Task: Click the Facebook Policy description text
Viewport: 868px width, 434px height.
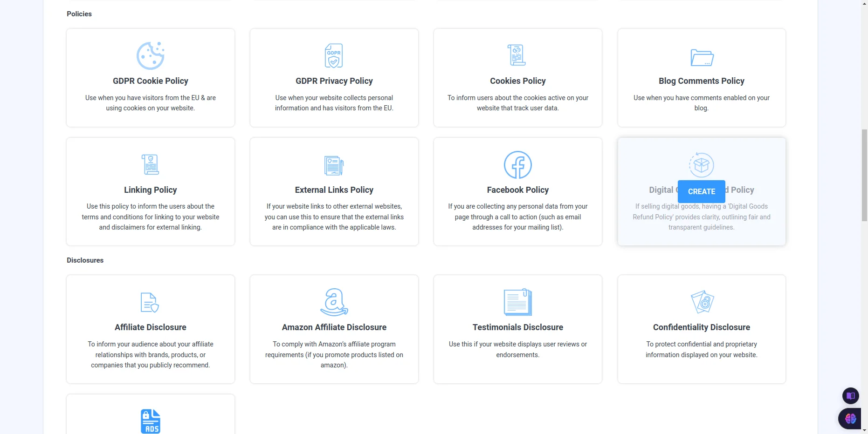Action: click(518, 217)
